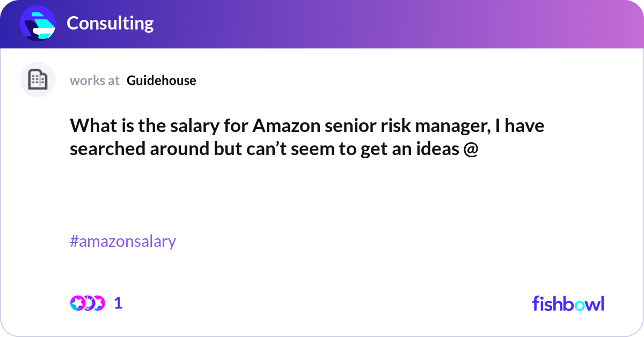644x337 pixels.
Task: Click the Fishbowl bowl logo in the header
Action: (38, 23)
